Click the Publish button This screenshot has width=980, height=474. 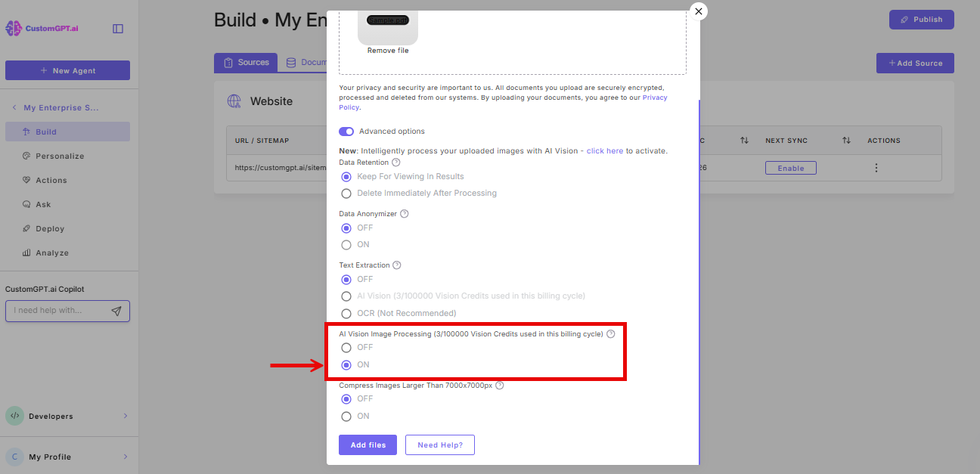click(922, 20)
